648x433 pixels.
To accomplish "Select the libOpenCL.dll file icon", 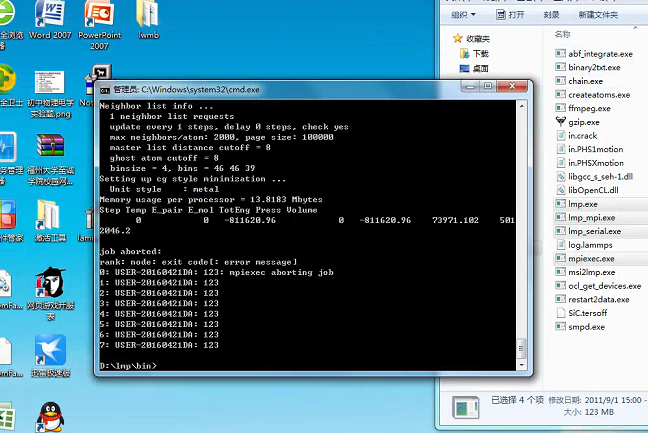I will pos(560,190).
